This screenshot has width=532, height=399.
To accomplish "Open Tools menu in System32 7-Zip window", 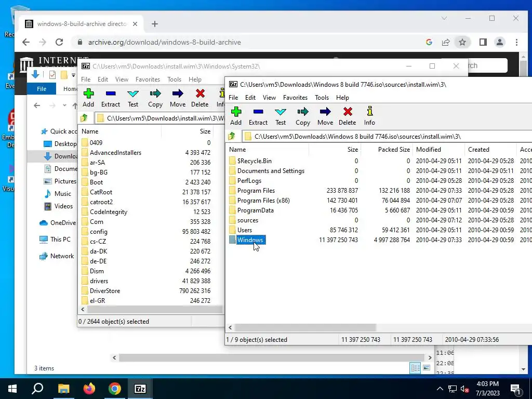I will (x=174, y=79).
